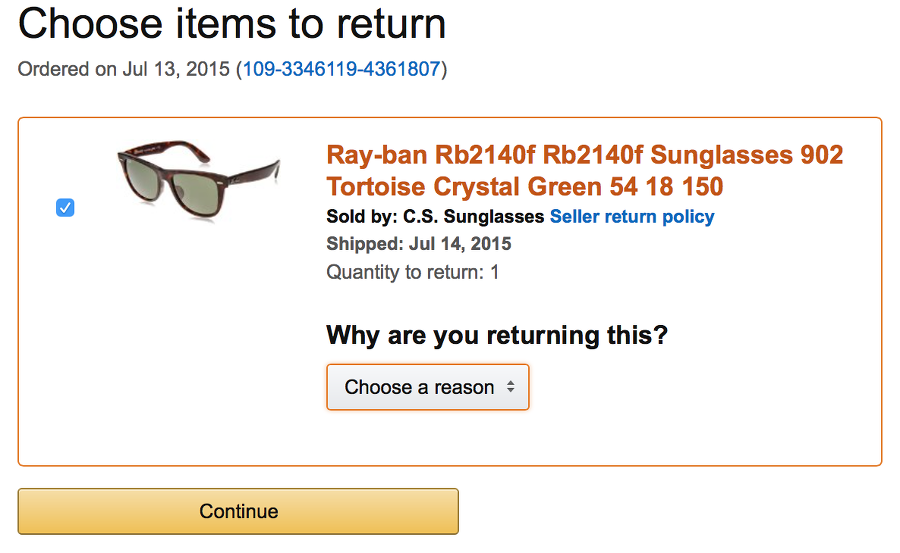
Task: Click the Shipped: Jul 14, 2015 text
Action: tap(418, 244)
